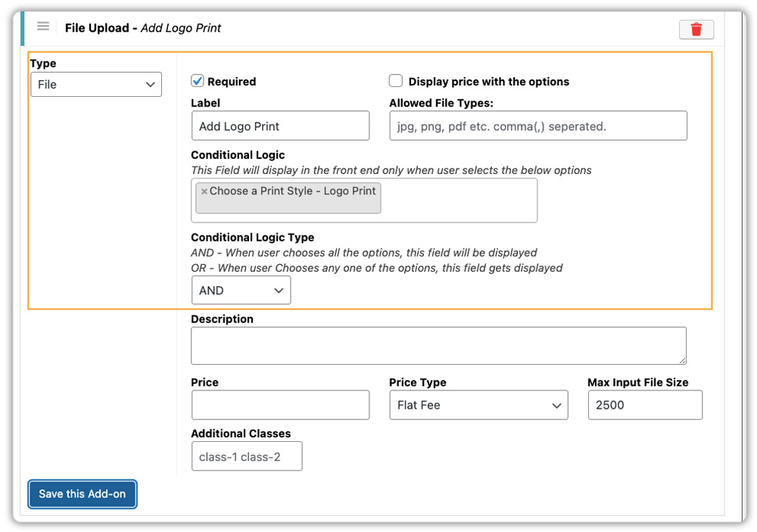The height and width of the screenshot is (532, 757).
Task: Enable Display price with the options
Action: click(x=396, y=81)
